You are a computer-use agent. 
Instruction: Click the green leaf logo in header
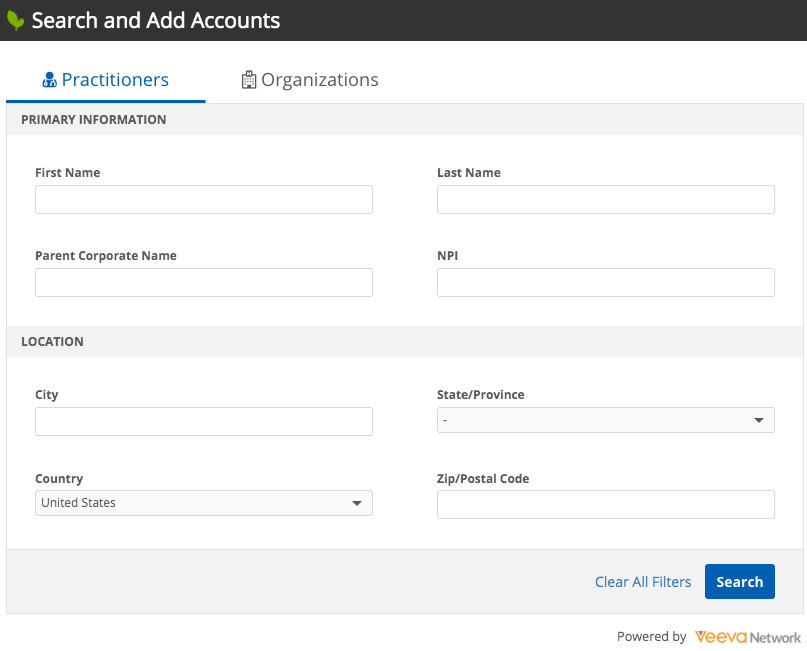pos(15,21)
